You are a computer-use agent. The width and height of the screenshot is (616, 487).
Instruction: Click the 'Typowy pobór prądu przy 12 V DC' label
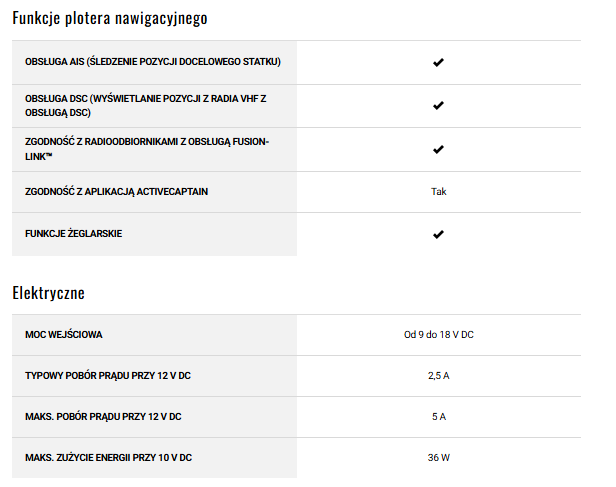click(108, 375)
